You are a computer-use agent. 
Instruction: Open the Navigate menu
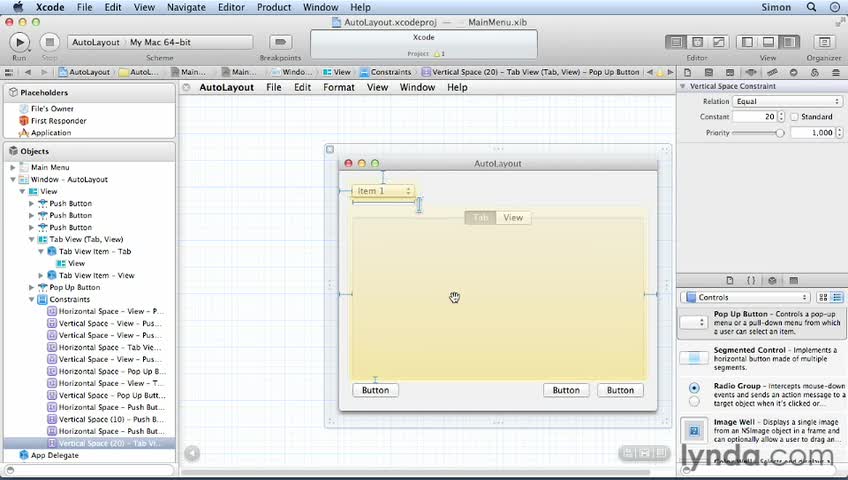[x=186, y=7]
